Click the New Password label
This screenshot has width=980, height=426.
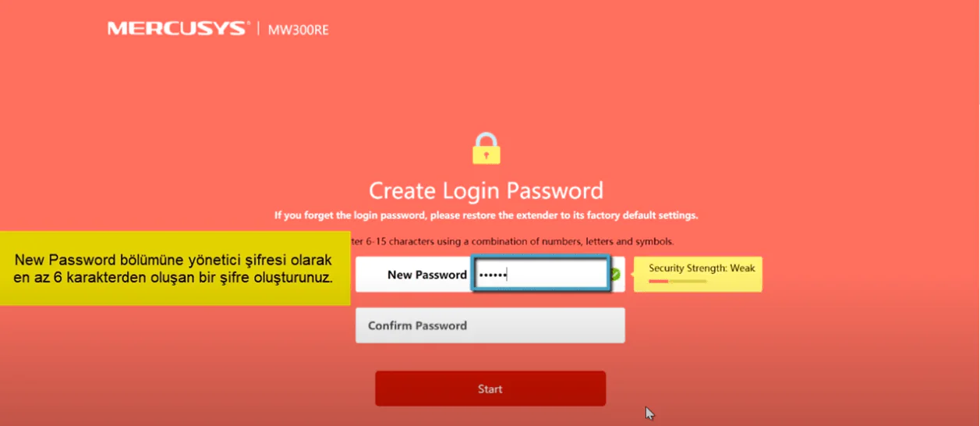[427, 275]
